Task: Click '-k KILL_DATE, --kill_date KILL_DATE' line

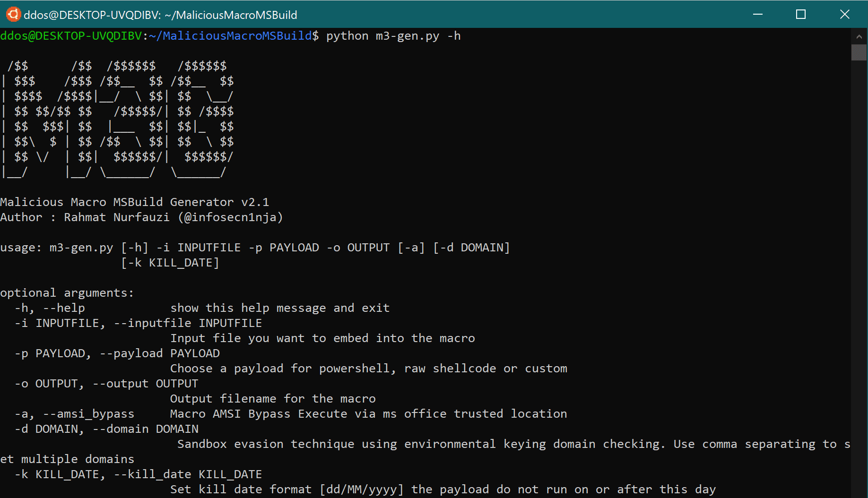Action: (138, 474)
